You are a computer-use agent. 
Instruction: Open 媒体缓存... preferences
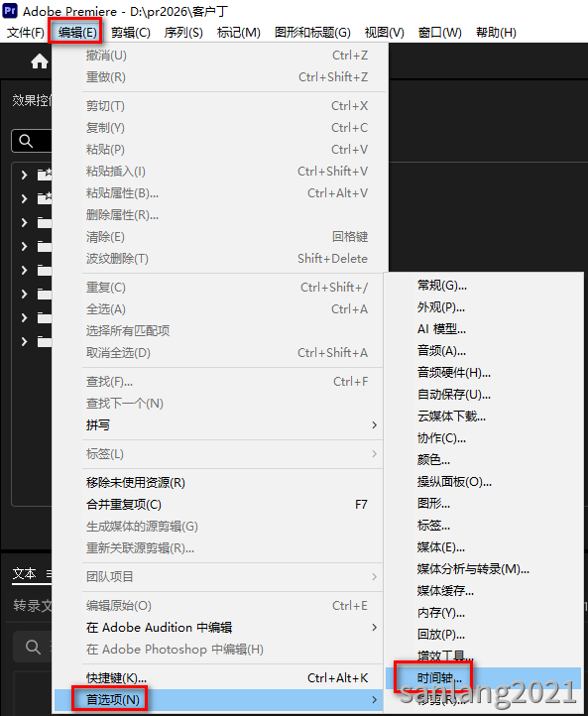(x=484, y=591)
